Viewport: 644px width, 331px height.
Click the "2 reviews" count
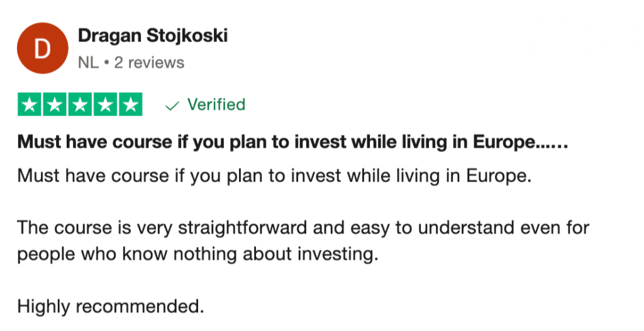pyautogui.click(x=149, y=63)
